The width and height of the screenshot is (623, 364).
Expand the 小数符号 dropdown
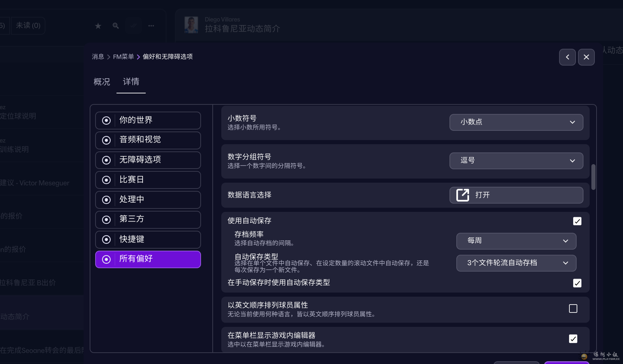tap(516, 122)
